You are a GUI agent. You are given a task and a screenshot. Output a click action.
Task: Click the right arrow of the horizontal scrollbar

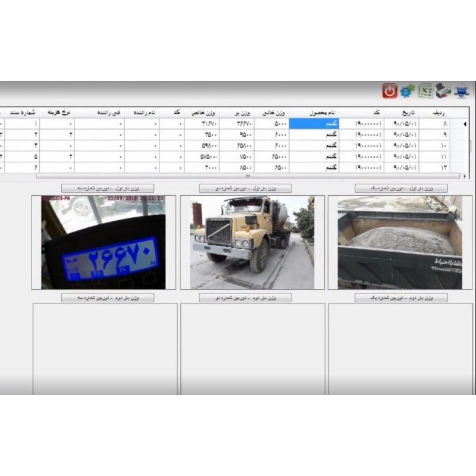[464, 176]
